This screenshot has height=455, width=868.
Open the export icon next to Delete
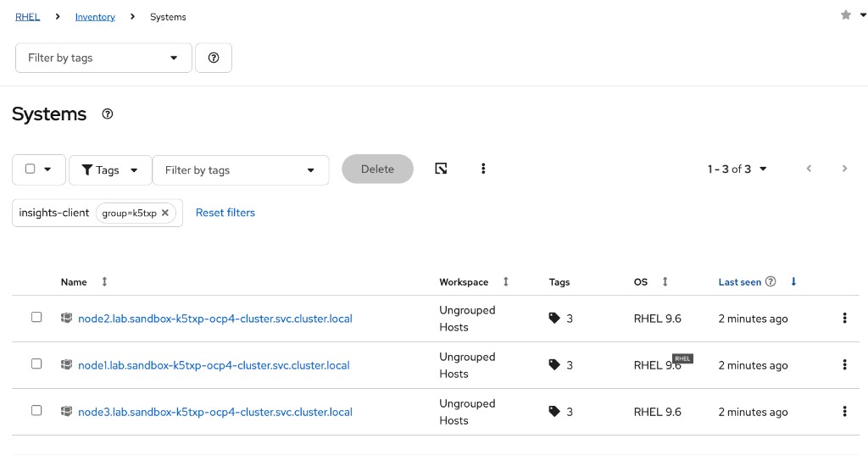(441, 169)
